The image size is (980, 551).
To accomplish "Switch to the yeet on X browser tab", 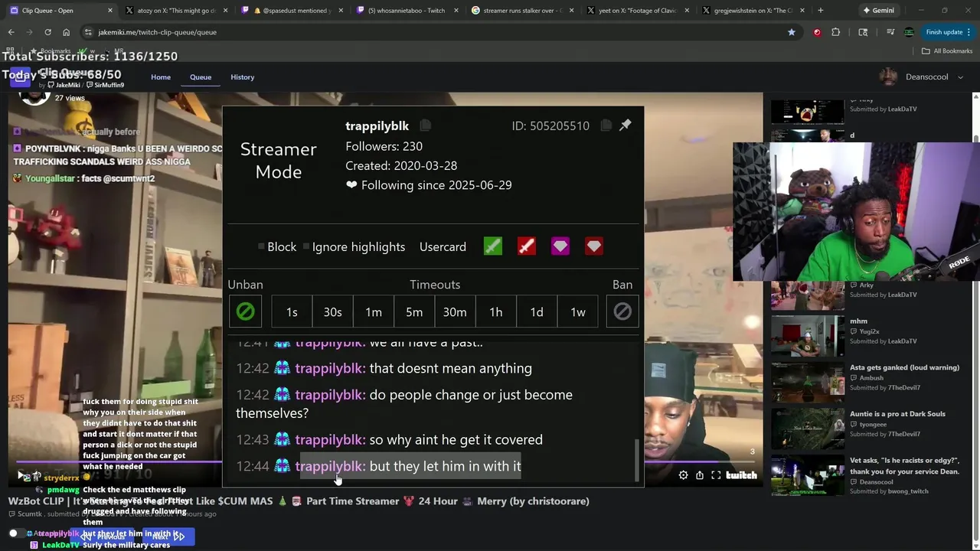I will pos(637,11).
